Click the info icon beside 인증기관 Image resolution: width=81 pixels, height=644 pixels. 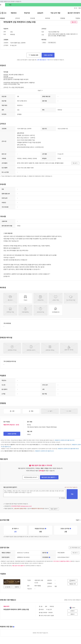click(47, 553)
